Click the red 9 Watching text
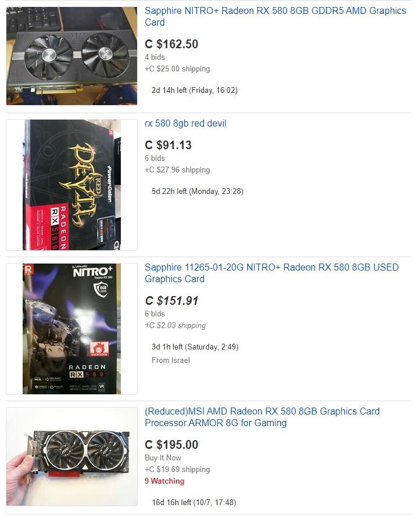 coord(164,481)
